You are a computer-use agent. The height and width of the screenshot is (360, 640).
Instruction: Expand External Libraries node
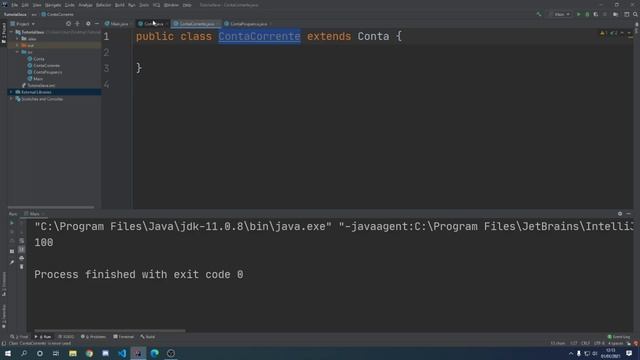tap(11, 92)
